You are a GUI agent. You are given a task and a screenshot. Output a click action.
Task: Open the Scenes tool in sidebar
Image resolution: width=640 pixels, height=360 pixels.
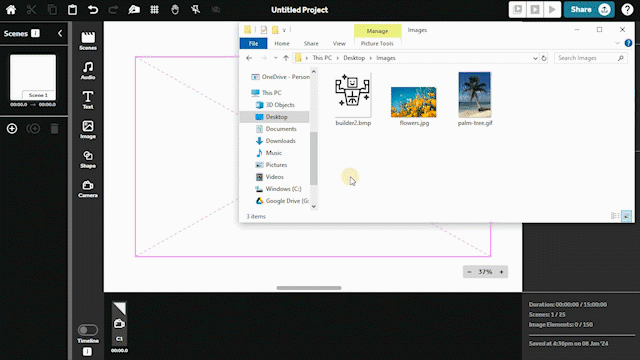(x=88, y=41)
